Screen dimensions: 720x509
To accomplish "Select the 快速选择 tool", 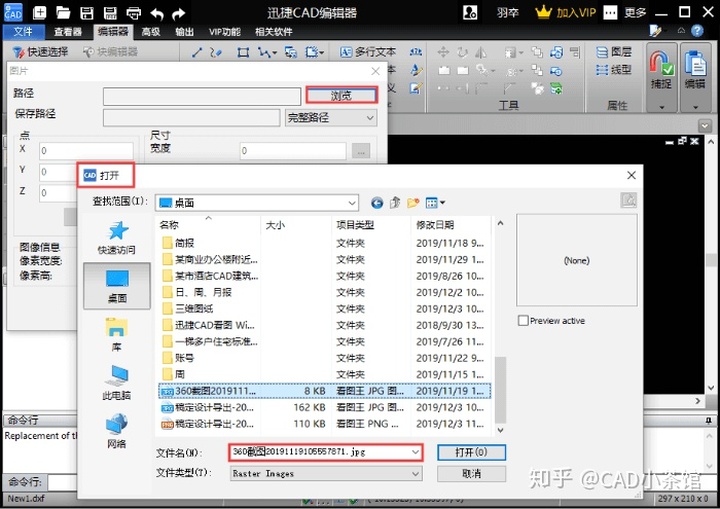I will point(40,52).
